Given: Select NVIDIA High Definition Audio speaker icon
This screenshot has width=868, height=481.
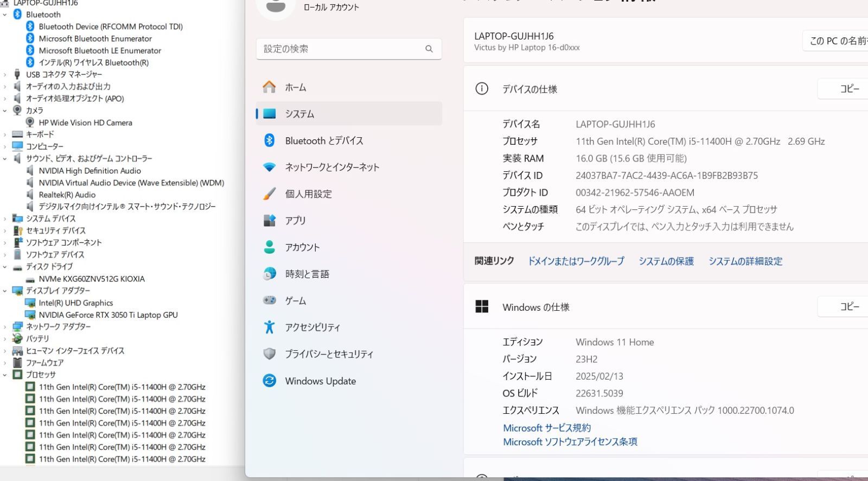Looking at the screenshot, I should tap(30, 170).
